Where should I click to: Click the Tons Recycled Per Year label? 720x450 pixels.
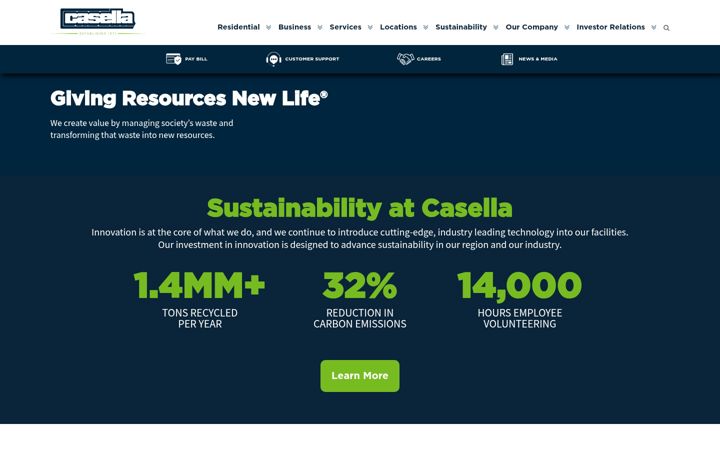point(200,319)
